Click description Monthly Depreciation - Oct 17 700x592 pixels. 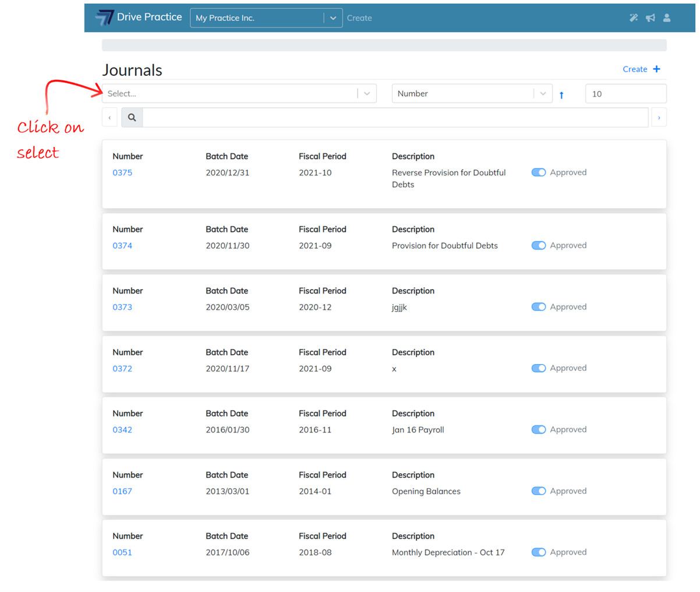click(448, 552)
